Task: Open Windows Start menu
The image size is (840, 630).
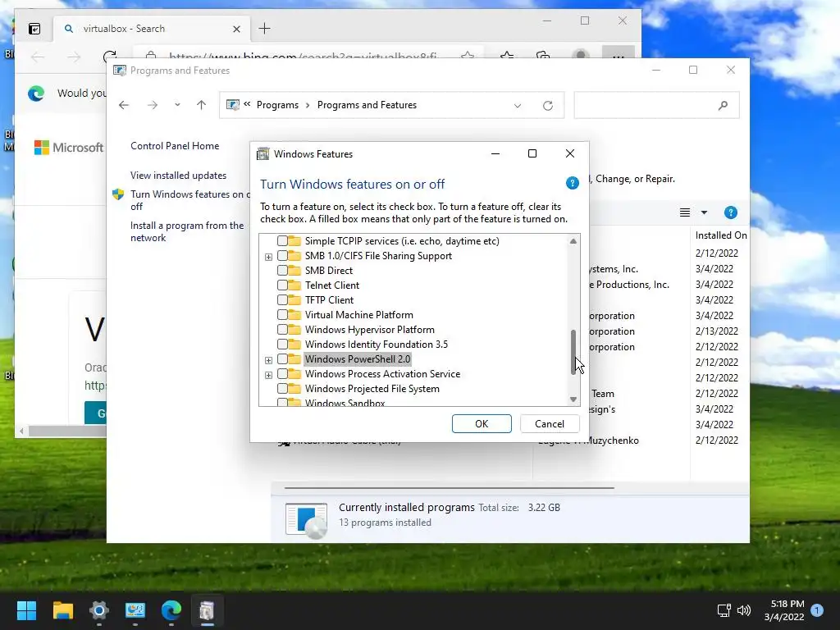Action: (26, 610)
